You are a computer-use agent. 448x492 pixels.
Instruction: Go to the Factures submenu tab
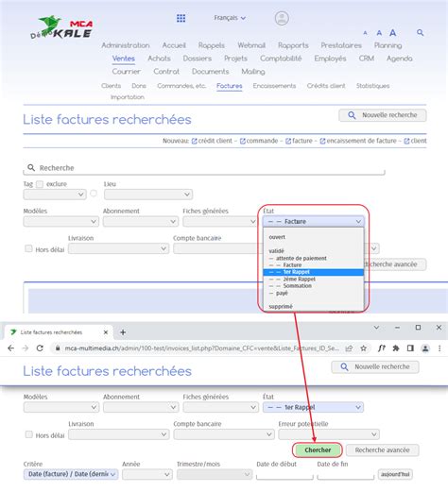[x=230, y=86]
